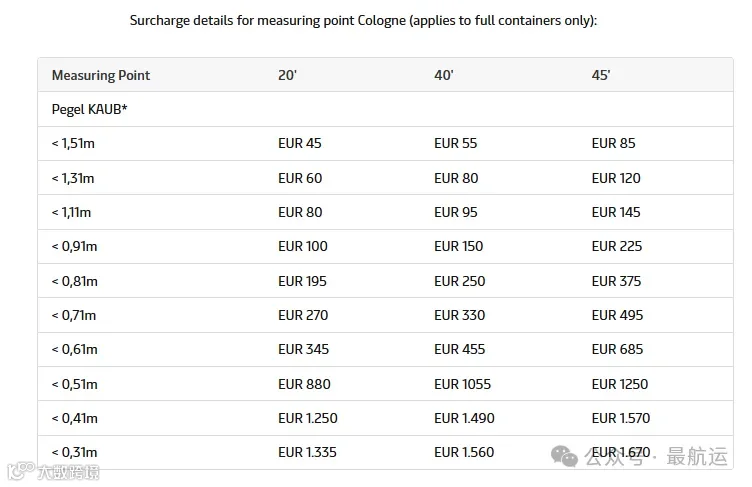Select EUR 1.250 in the 0,41m row
The image size is (752, 487).
(308, 418)
